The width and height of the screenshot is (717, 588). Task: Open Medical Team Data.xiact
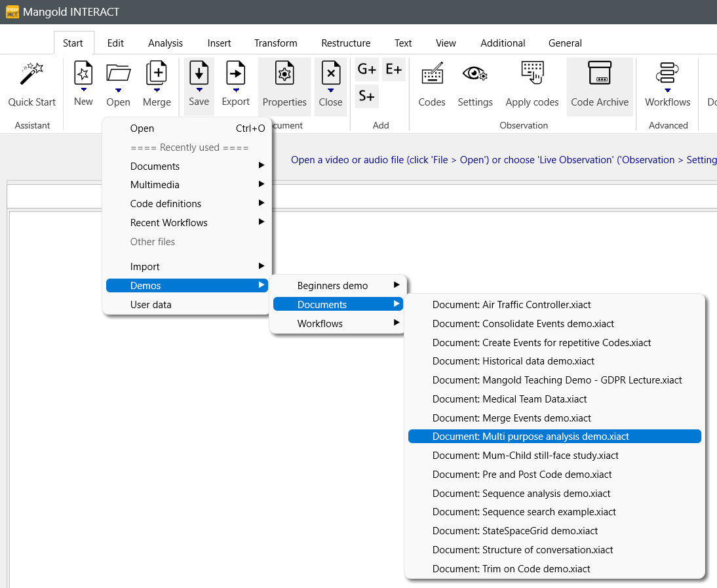[554, 399]
